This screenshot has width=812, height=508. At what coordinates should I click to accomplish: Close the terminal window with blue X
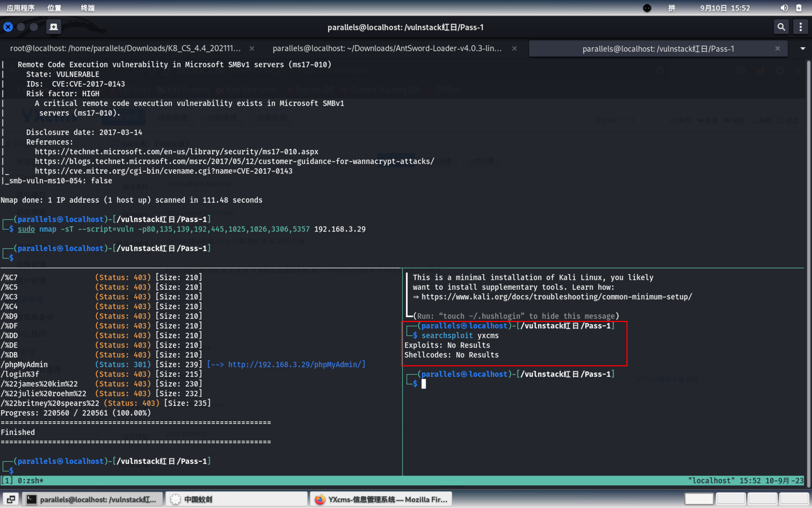point(8,27)
